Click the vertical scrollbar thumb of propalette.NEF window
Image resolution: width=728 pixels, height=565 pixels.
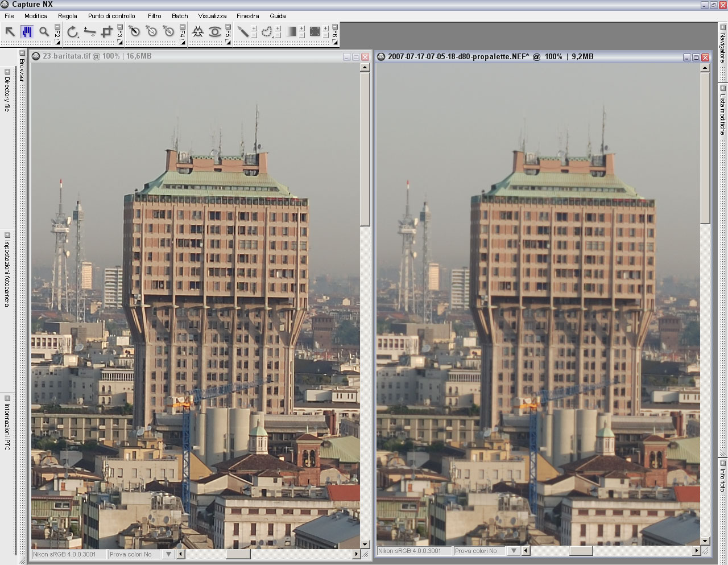point(705,148)
